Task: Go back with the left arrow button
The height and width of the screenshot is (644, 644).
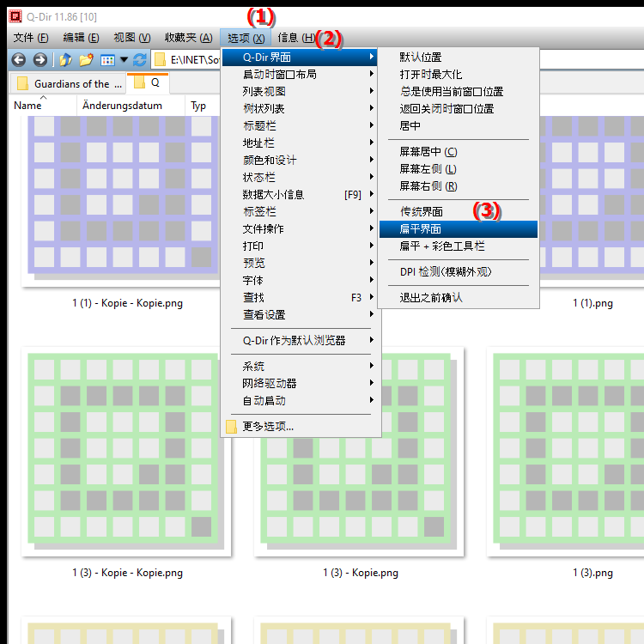Action: coord(19,60)
